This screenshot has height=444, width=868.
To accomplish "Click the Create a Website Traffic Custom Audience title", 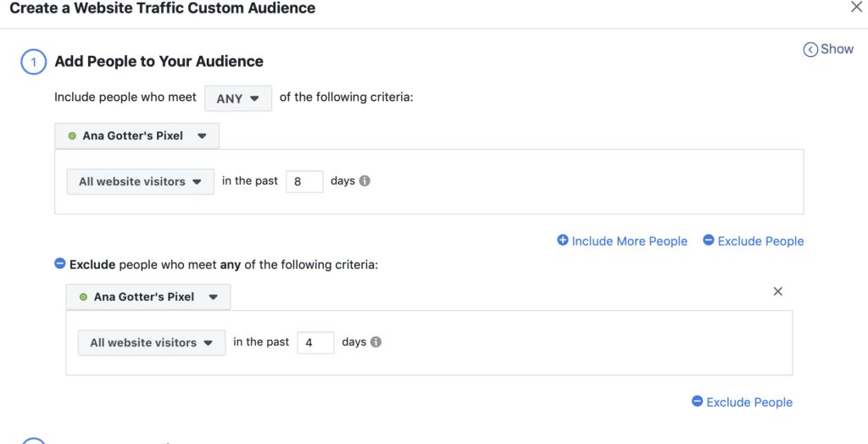I will pyautogui.click(x=163, y=8).
